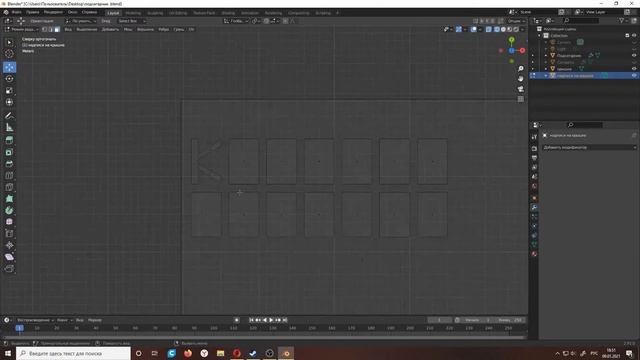This screenshot has height=360, width=640.
Task: Open the object interaction mode dropdown
Action: (x=22, y=29)
